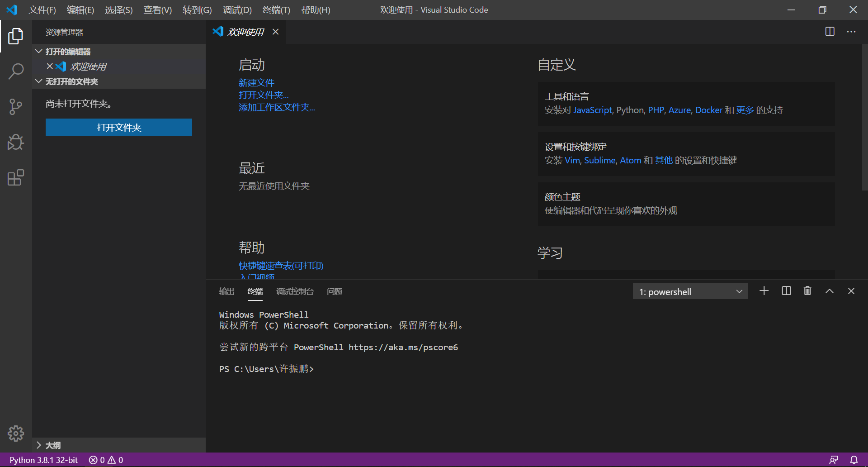The height and width of the screenshot is (467, 868).
Task: Click the blue 打开文件夹 button
Action: tap(119, 128)
